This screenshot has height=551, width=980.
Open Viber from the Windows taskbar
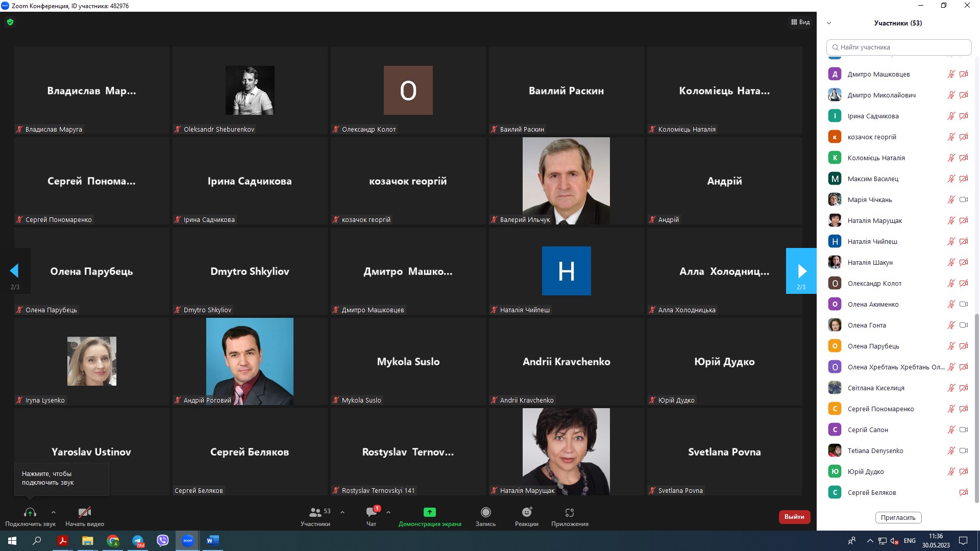(162, 541)
